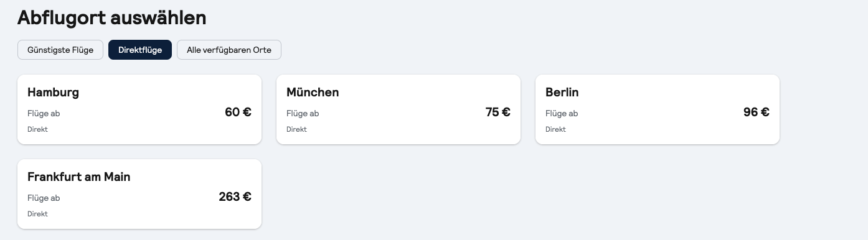The height and width of the screenshot is (240, 868).
Task: Click Flüge ab text in Hamburg card
Action: [44, 114]
